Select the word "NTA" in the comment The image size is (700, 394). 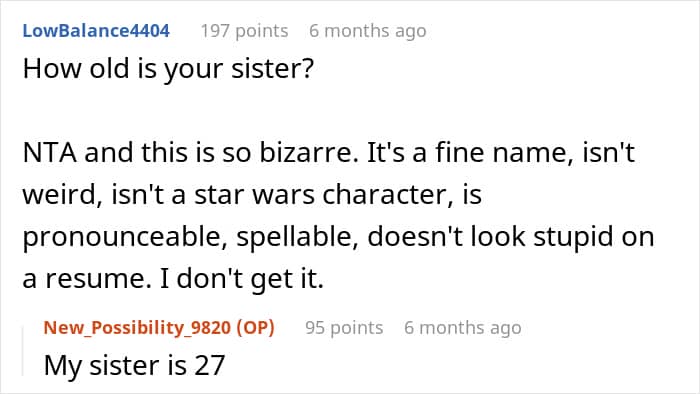click(50, 153)
